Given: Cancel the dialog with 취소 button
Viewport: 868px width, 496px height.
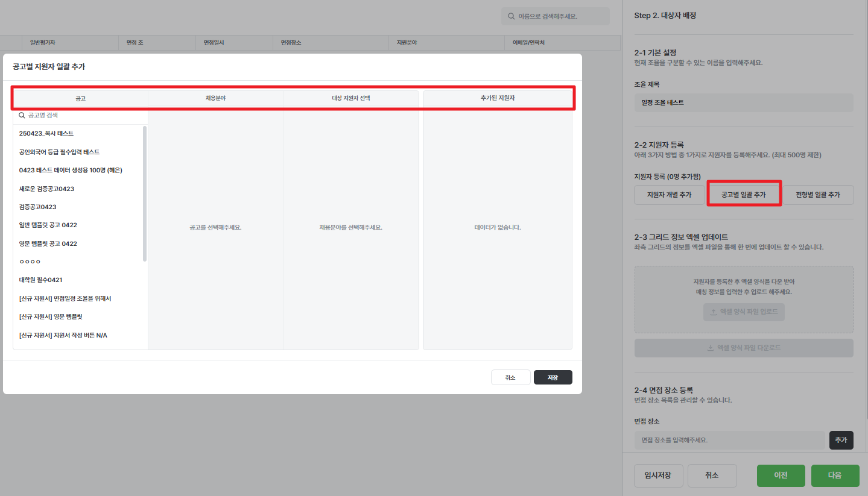Looking at the screenshot, I should (x=510, y=377).
